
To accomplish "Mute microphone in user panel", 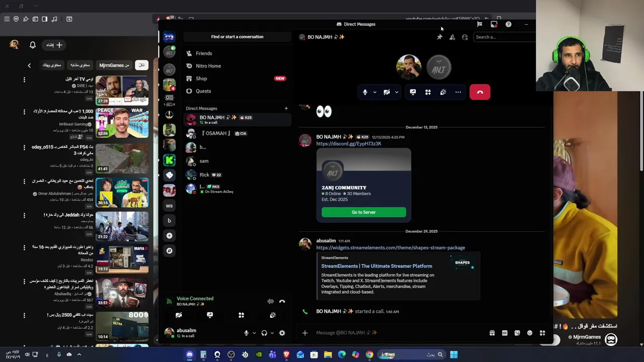I will point(247,333).
